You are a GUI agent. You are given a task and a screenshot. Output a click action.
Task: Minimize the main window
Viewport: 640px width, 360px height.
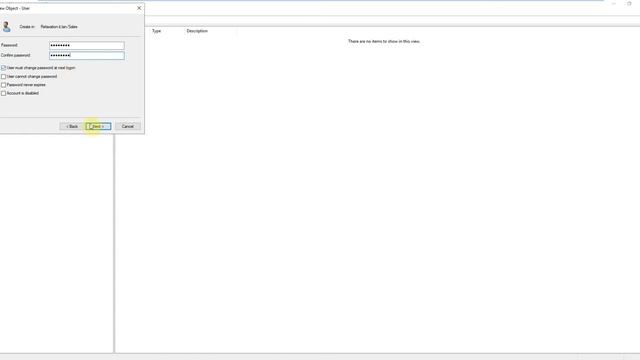pos(613,4)
